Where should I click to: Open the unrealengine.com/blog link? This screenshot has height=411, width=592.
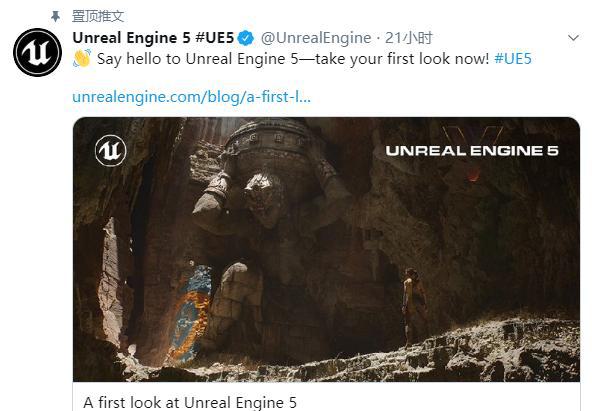(x=191, y=97)
